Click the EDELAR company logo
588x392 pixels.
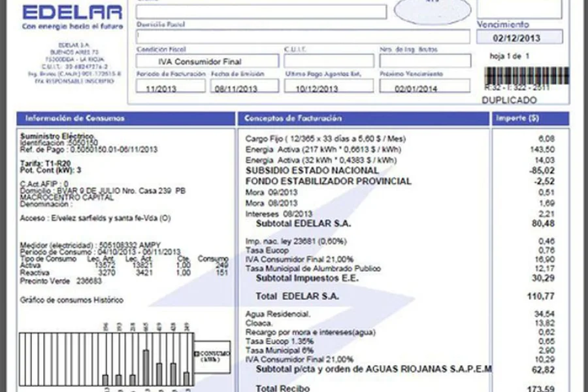(x=72, y=12)
